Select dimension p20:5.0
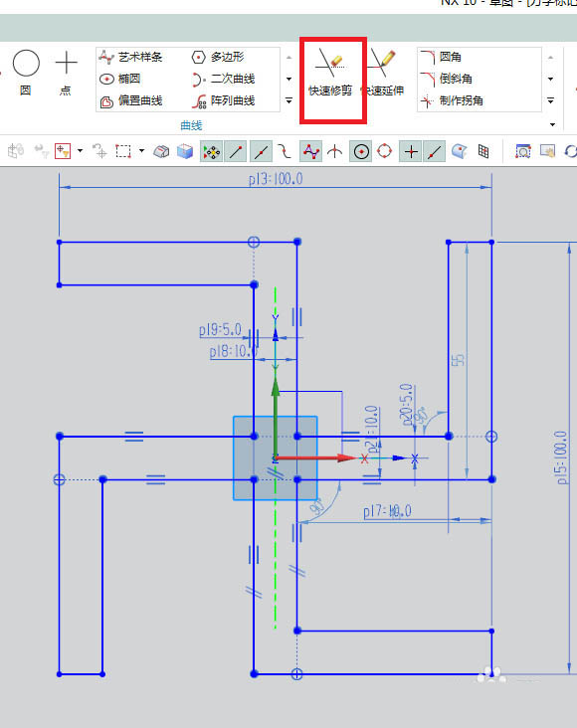Image resolution: width=577 pixels, height=728 pixels. (407, 404)
